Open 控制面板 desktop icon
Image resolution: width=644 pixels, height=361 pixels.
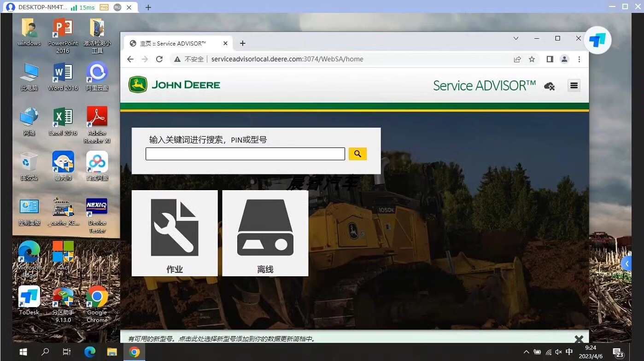click(29, 211)
